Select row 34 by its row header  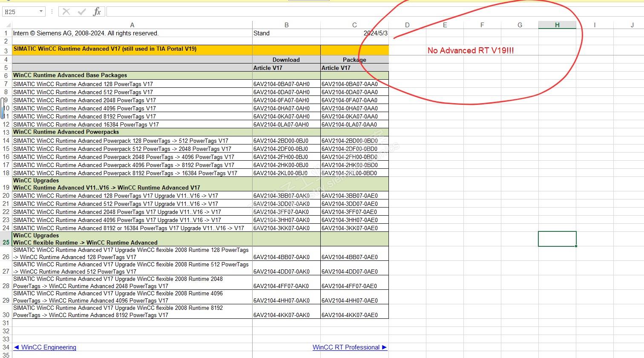pyautogui.click(x=6, y=347)
